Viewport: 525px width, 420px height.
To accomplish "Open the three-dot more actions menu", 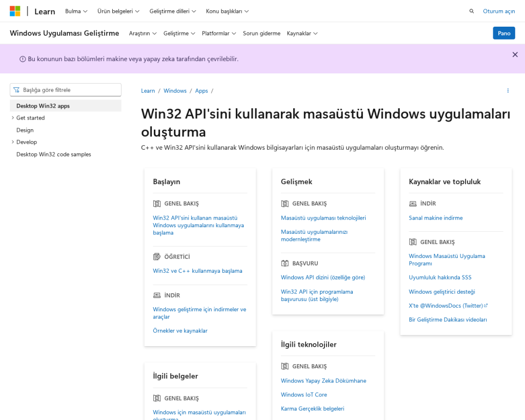I will 508,91.
